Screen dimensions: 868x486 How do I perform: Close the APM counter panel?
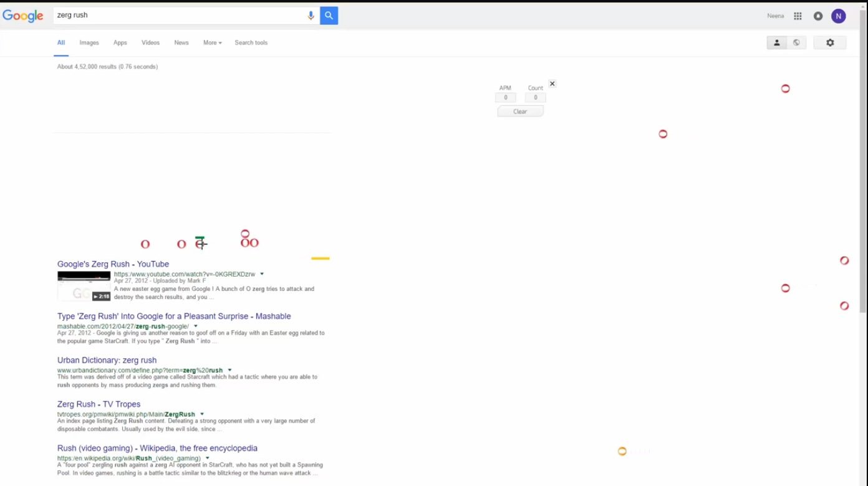point(552,83)
